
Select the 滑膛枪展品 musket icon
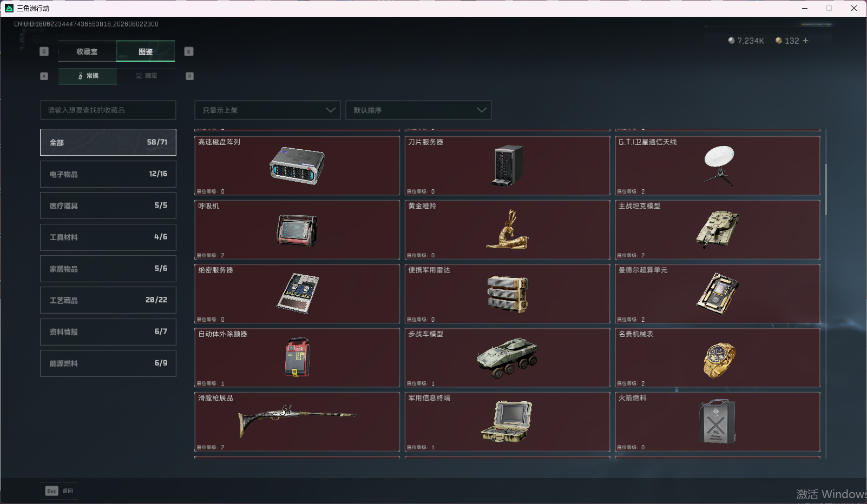click(x=297, y=421)
